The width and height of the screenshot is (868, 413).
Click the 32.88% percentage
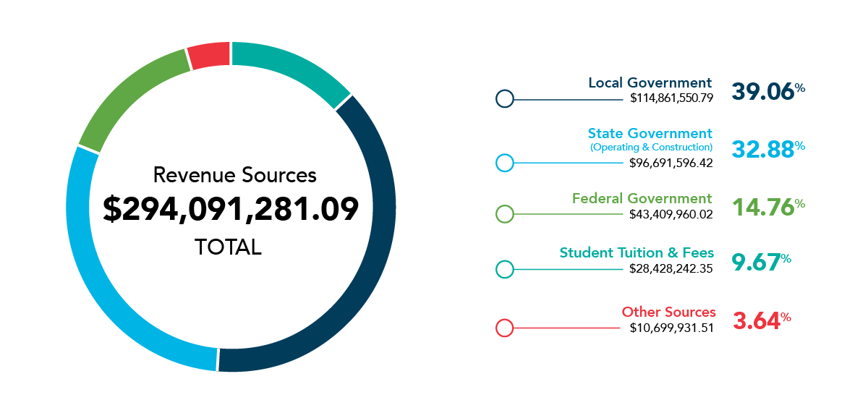768,148
